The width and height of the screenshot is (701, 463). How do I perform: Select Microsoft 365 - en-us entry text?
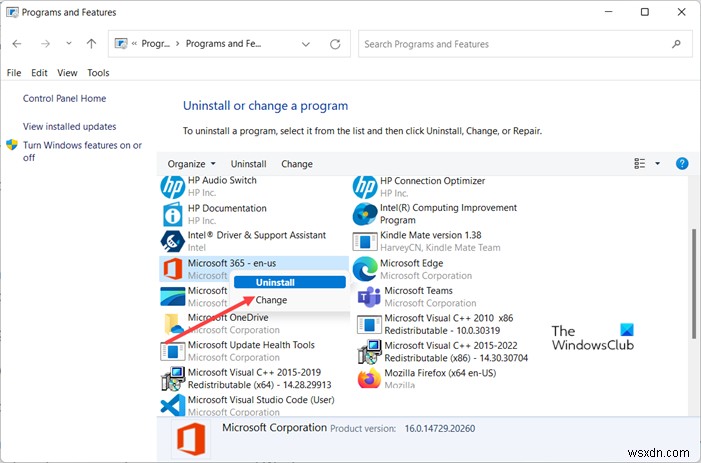point(232,263)
